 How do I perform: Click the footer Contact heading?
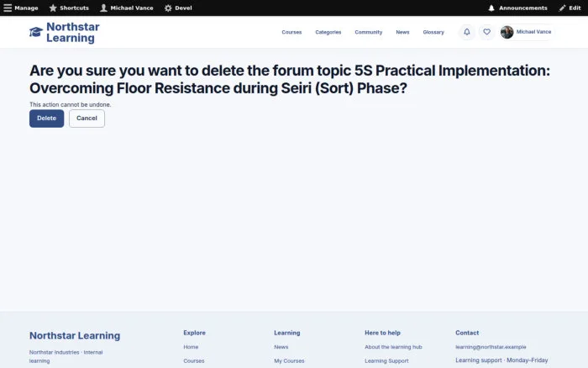click(x=467, y=333)
